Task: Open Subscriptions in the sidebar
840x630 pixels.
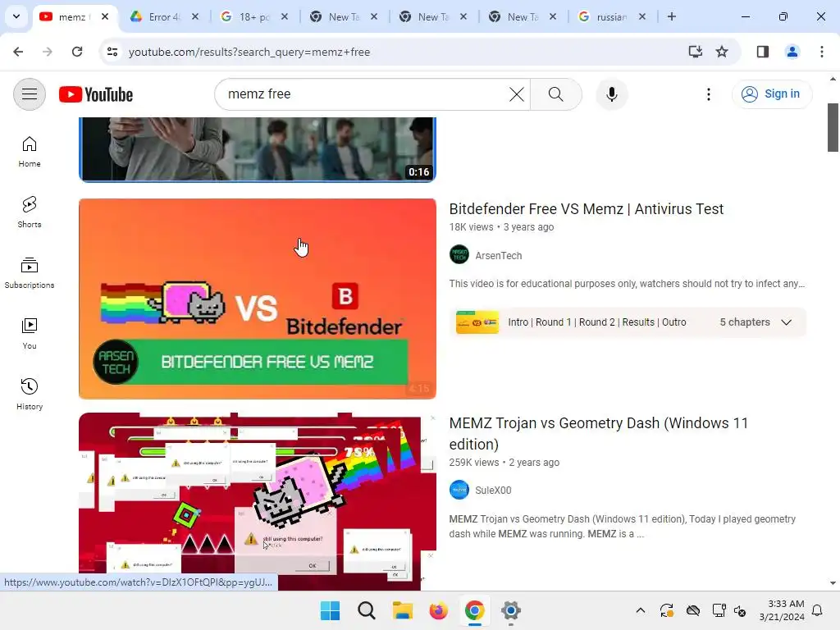Action: (30, 272)
